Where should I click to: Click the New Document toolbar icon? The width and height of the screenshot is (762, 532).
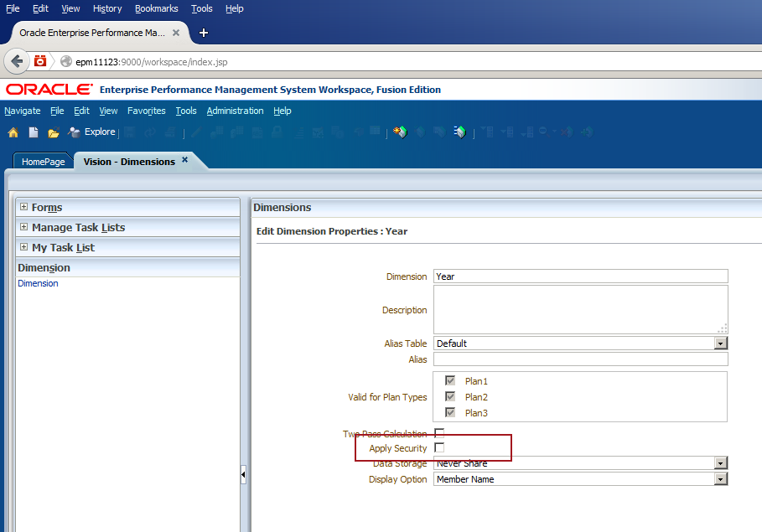[x=34, y=132]
